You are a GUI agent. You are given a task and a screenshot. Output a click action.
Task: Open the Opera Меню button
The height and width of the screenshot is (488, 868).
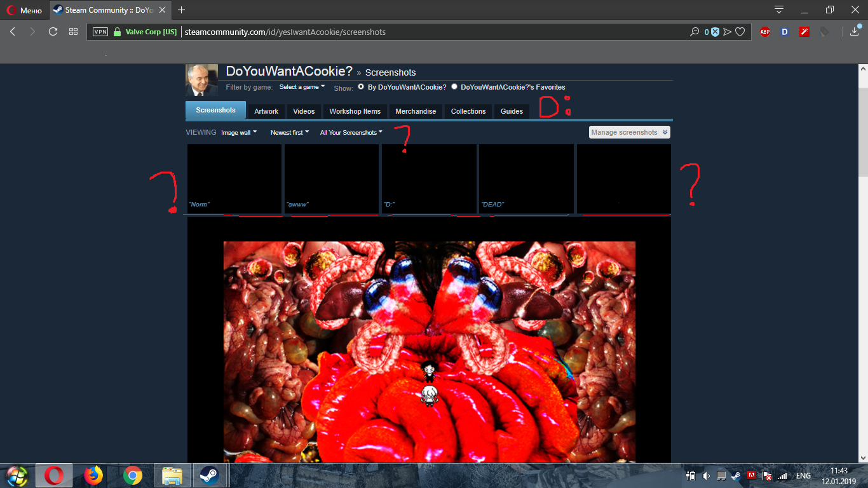click(24, 10)
